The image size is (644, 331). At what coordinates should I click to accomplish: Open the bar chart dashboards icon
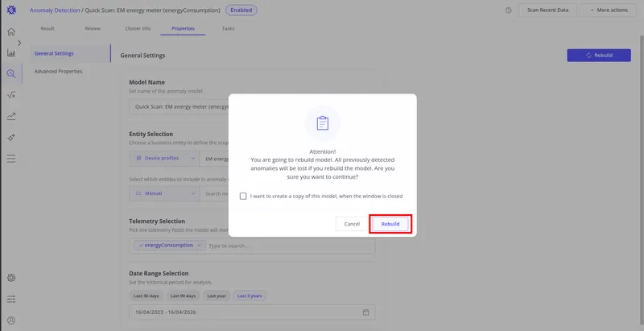coord(11,53)
